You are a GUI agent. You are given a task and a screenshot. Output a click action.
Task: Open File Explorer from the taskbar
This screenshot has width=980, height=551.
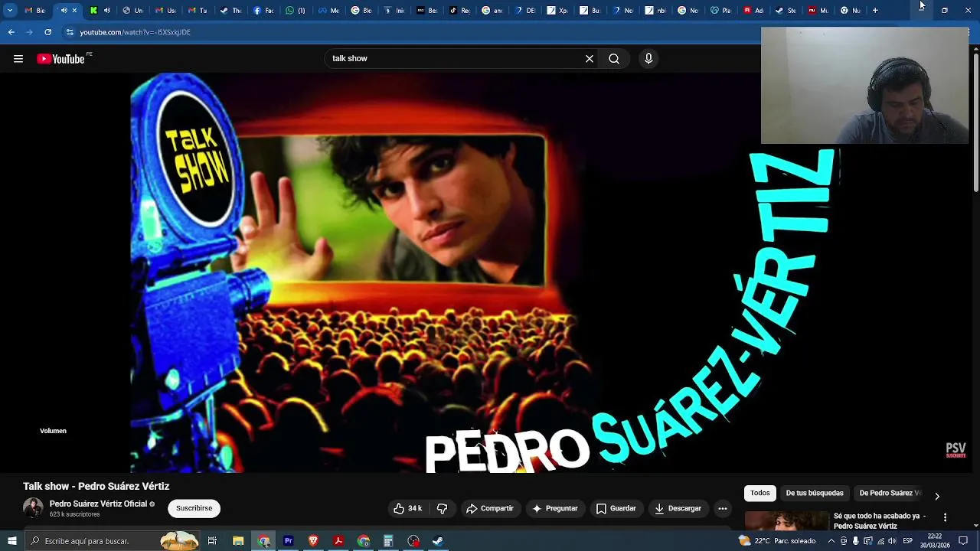pos(238,541)
